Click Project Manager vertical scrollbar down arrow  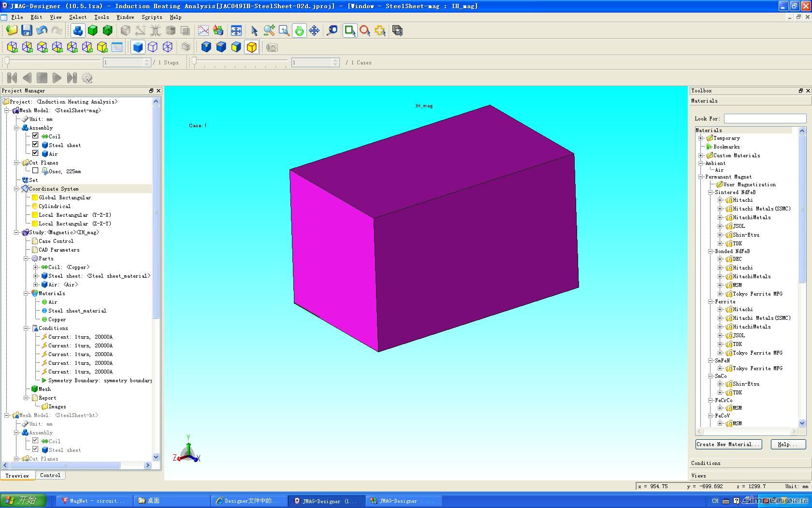156,457
